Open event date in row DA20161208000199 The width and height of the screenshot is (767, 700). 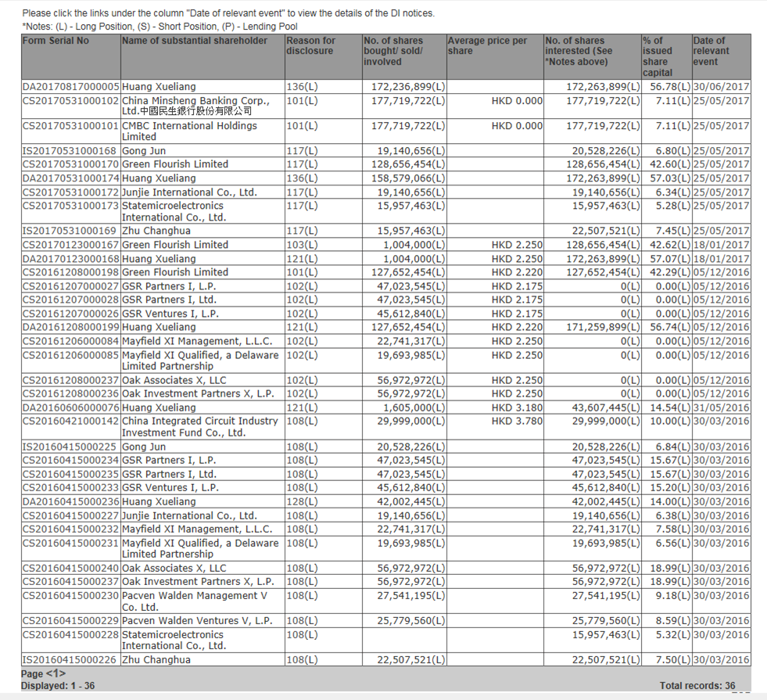pyautogui.click(x=721, y=328)
